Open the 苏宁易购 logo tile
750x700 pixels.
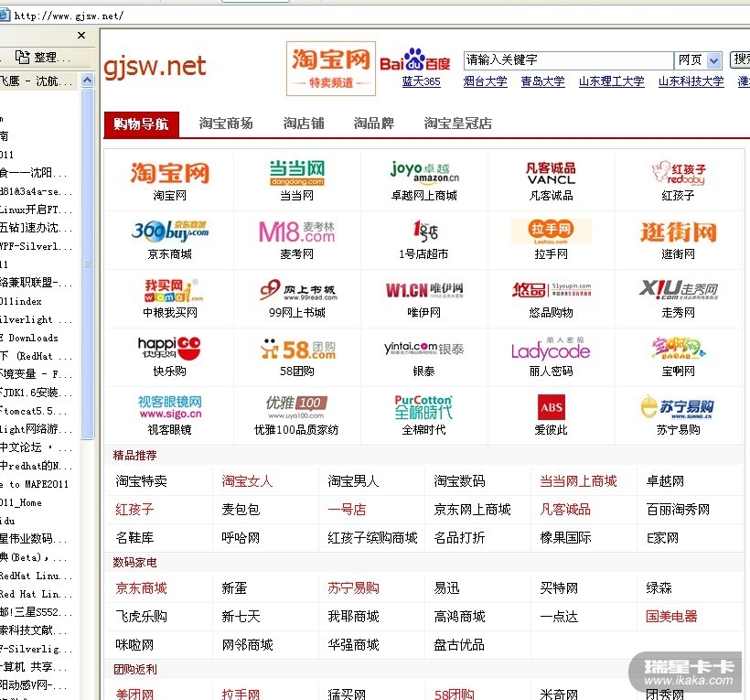[678, 407]
